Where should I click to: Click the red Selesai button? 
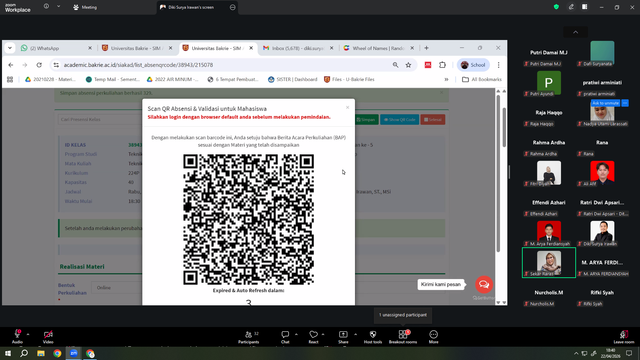click(x=433, y=120)
